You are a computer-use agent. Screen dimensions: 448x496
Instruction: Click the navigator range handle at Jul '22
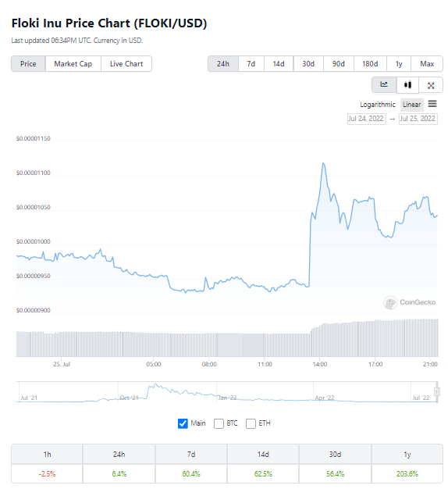pos(437,392)
